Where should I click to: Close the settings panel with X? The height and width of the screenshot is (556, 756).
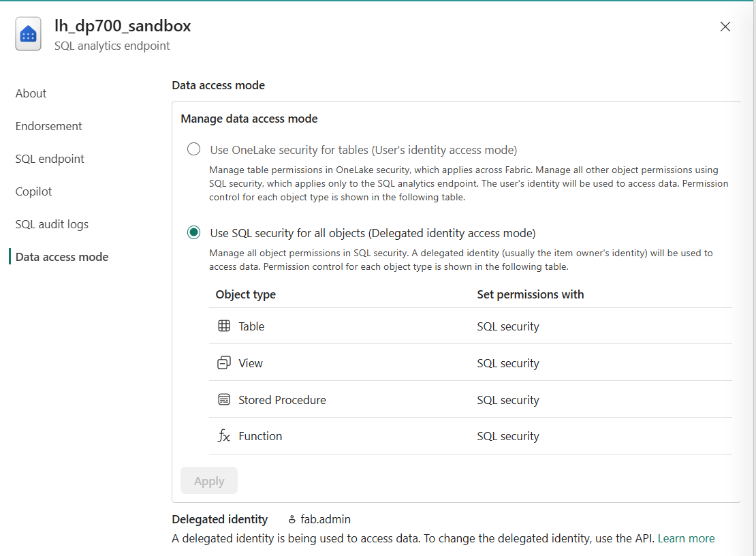coord(725,27)
